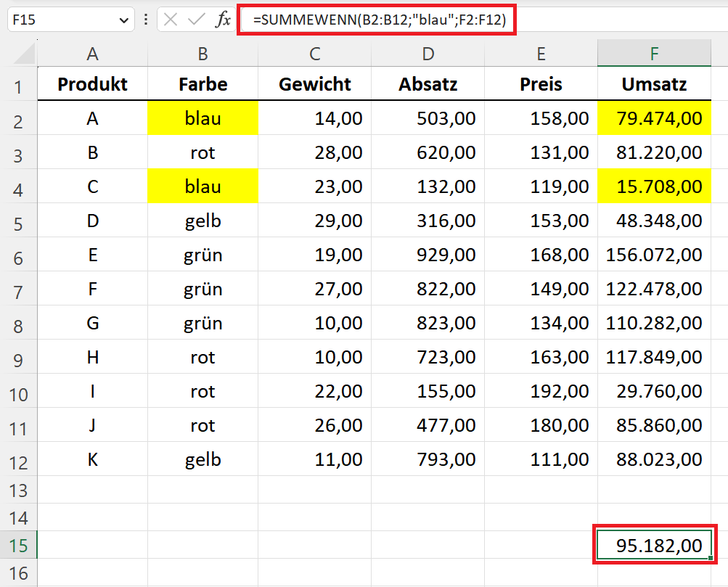Select row 2 header
Viewport: 728px width, 587px height.
point(19,118)
